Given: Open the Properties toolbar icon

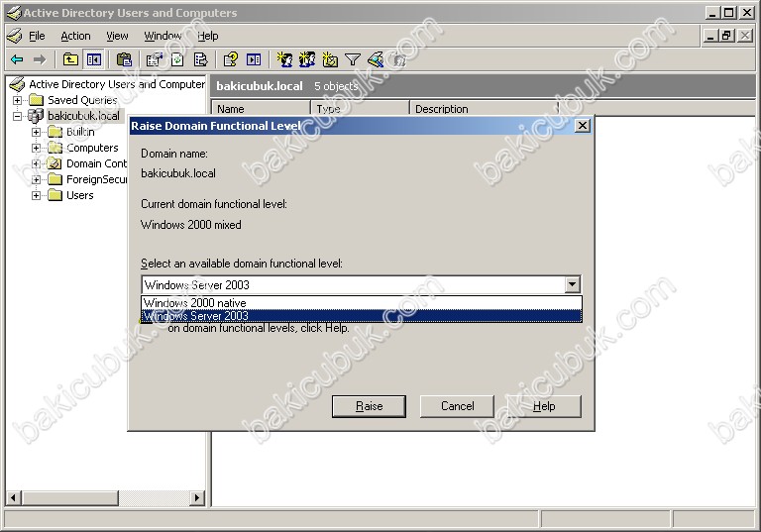Looking at the screenshot, I should click(x=154, y=59).
